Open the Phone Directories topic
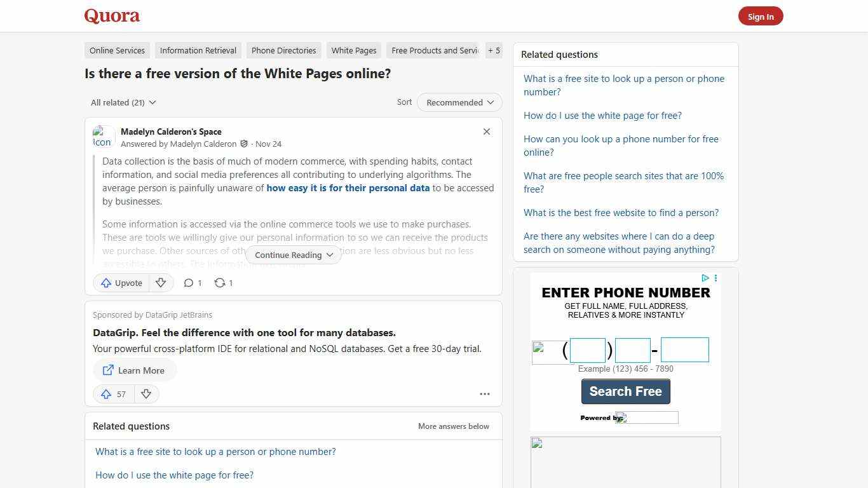The image size is (868, 488). 283,50
